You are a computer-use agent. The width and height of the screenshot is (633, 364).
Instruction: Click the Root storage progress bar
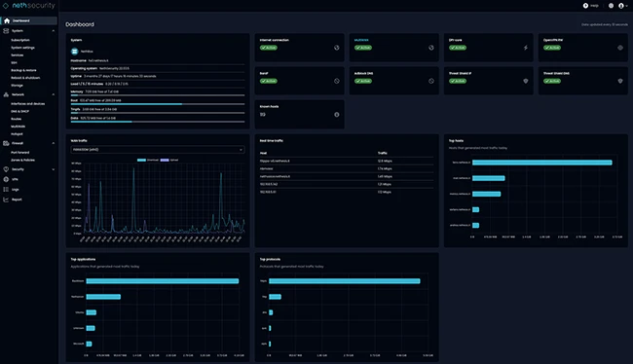[x=158, y=104]
